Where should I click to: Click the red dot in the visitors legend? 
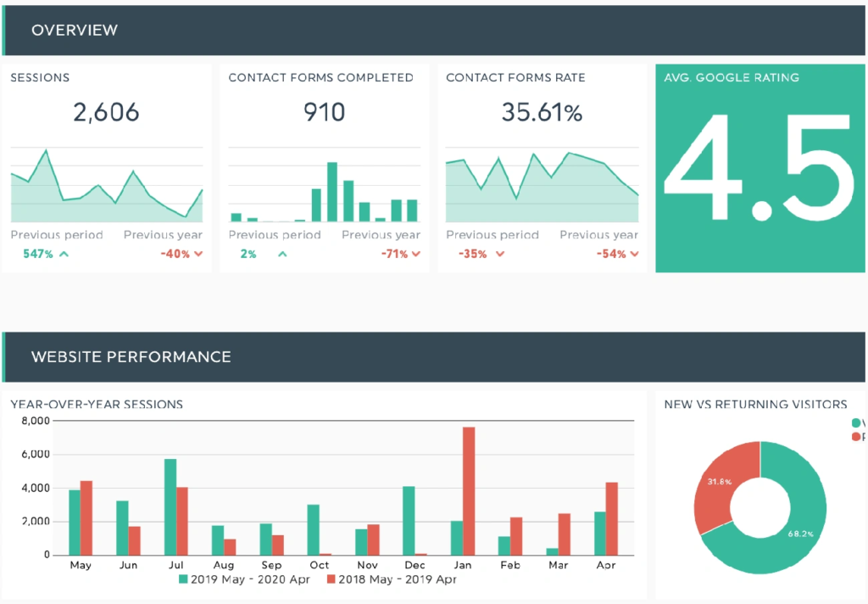pyautogui.click(x=856, y=437)
